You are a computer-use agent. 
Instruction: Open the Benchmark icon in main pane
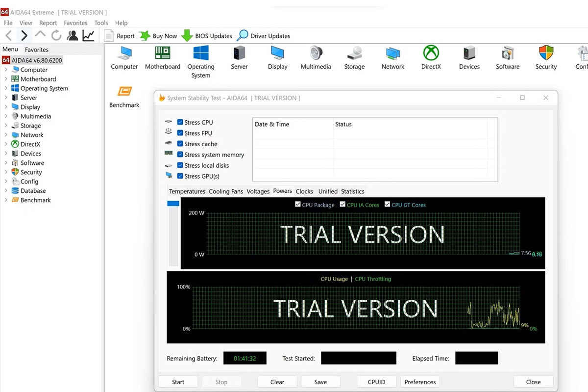click(124, 91)
